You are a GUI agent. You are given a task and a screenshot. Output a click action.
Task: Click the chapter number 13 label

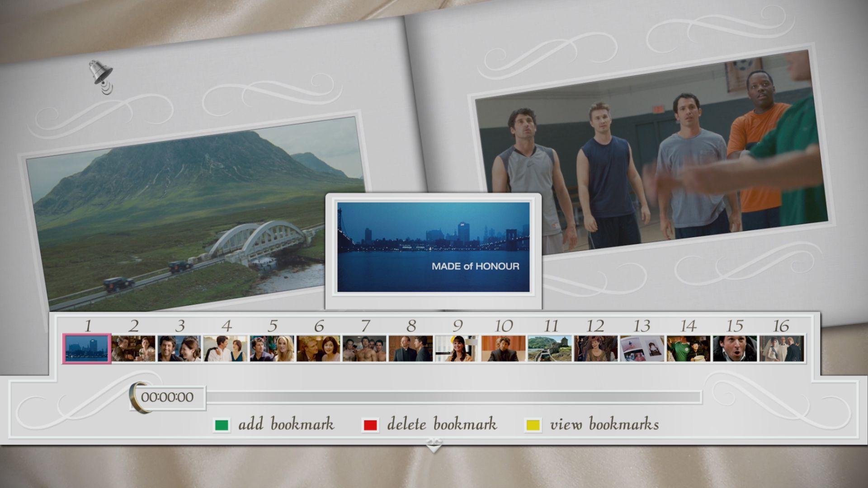pos(642,325)
